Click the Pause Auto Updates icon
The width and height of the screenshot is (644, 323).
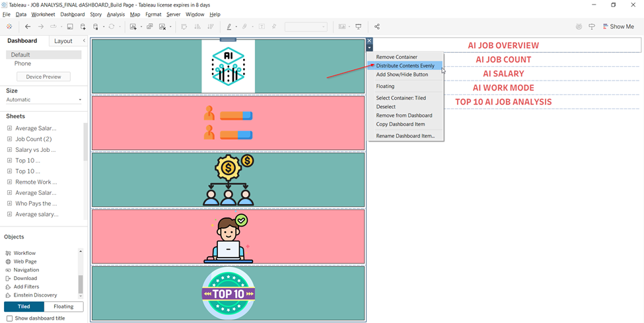tap(96, 26)
